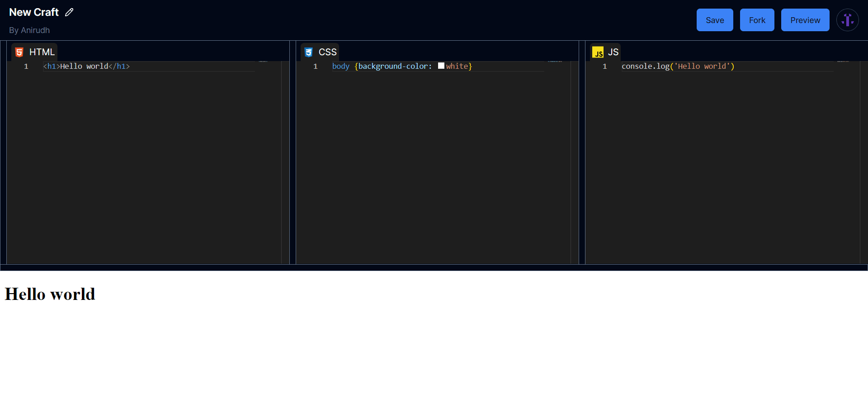
Task: Place cursor in the console.log code line
Action: 678,66
